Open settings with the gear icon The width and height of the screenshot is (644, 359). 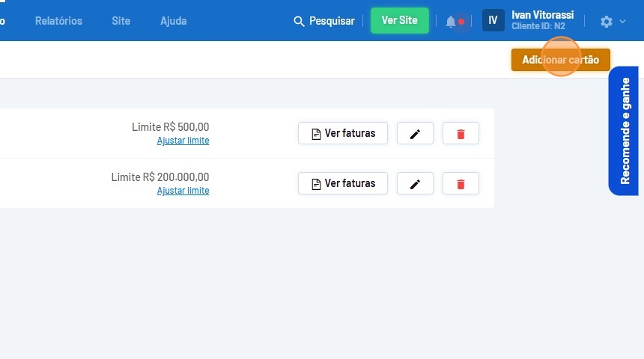click(607, 22)
